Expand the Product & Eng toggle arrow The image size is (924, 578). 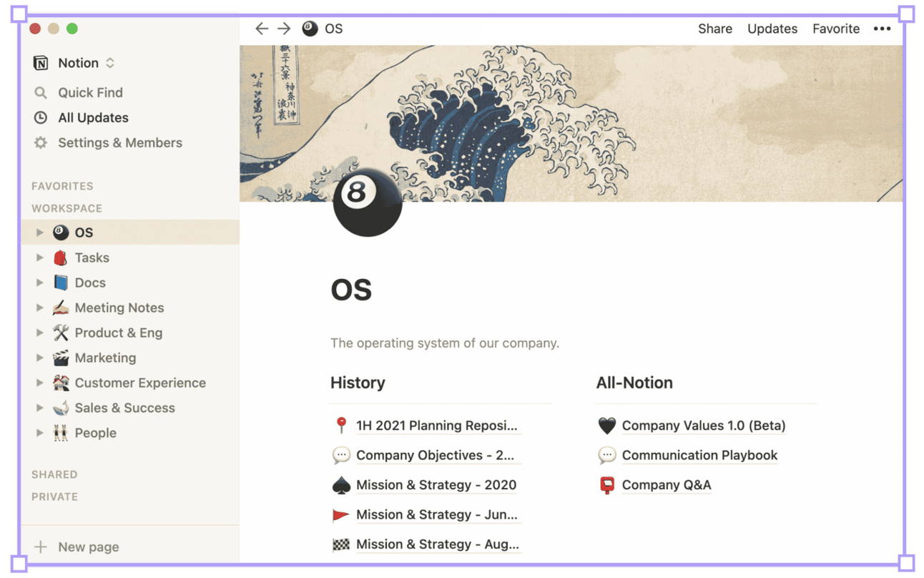[40, 333]
